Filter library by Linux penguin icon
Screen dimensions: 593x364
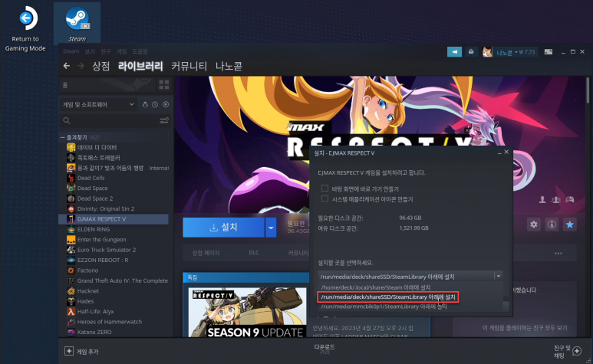(145, 104)
